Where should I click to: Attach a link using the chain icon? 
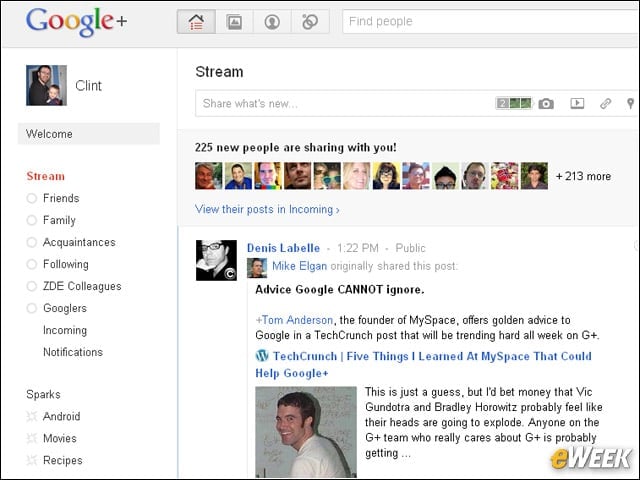(x=605, y=104)
